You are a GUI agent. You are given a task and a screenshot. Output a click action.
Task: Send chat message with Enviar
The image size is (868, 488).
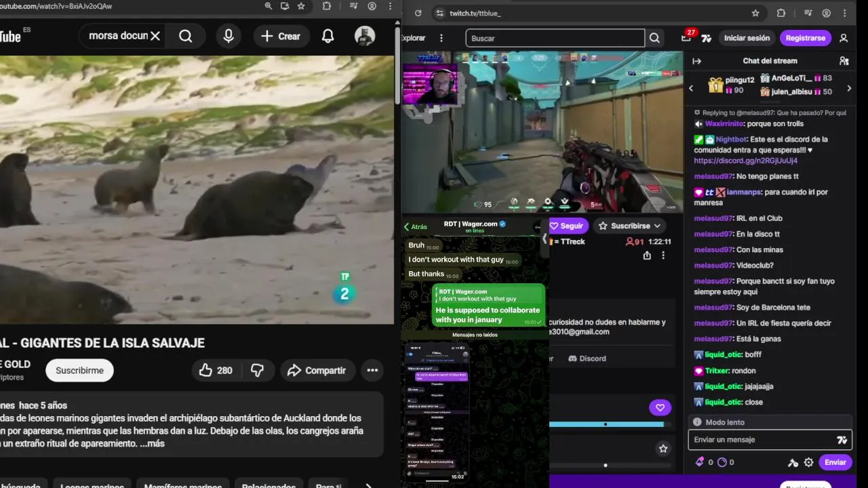click(x=835, y=462)
